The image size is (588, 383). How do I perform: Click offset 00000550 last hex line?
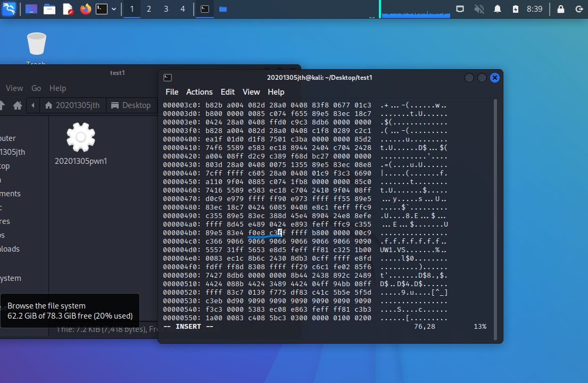[305, 318]
